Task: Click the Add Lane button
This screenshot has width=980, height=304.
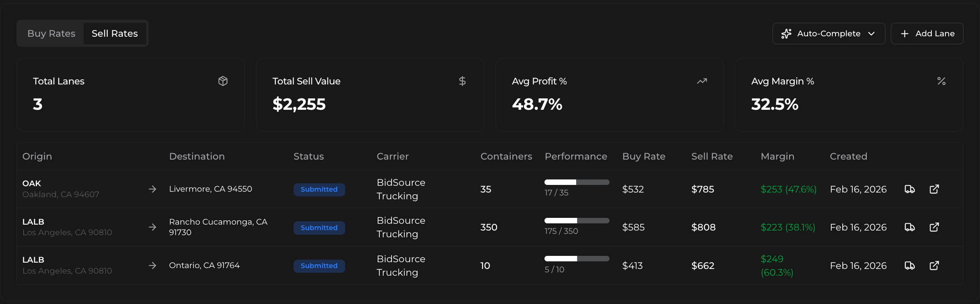Action: (927, 33)
